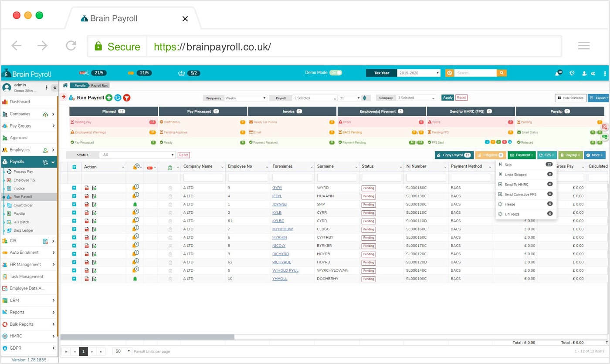Open the FPS dropdown button

547,155
